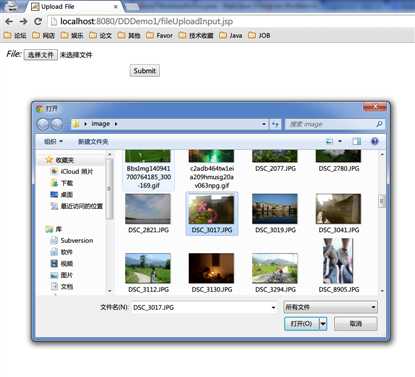Viewport: 415px width, 377px height.
Task: Close the file open dialog
Action: (375, 107)
